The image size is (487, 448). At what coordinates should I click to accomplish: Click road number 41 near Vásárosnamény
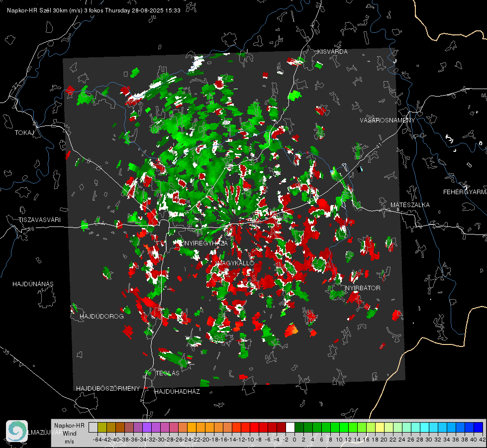click(x=379, y=145)
